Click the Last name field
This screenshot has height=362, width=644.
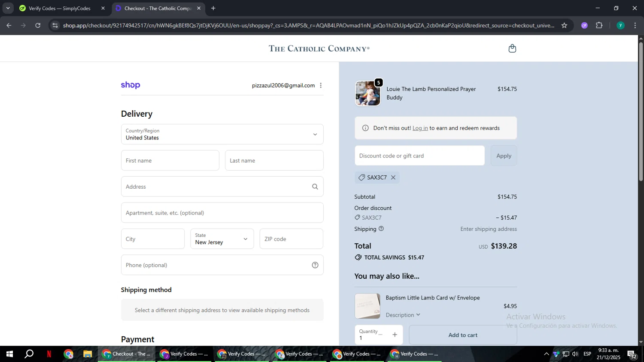point(274,160)
